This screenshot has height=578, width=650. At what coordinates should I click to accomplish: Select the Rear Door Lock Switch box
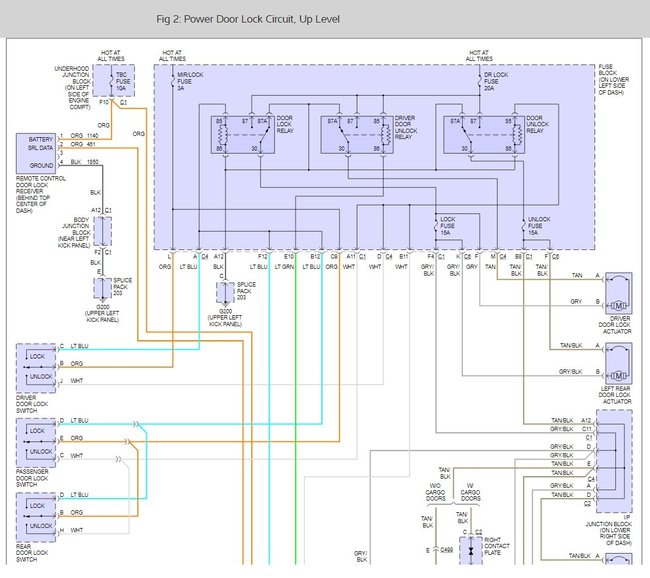(x=36, y=517)
